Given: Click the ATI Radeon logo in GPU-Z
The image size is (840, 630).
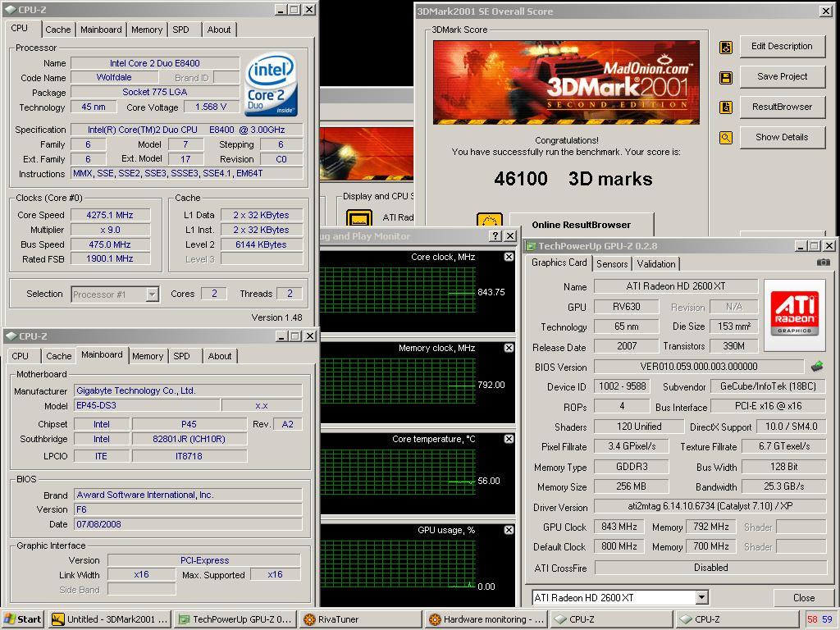Looking at the screenshot, I should [794, 314].
